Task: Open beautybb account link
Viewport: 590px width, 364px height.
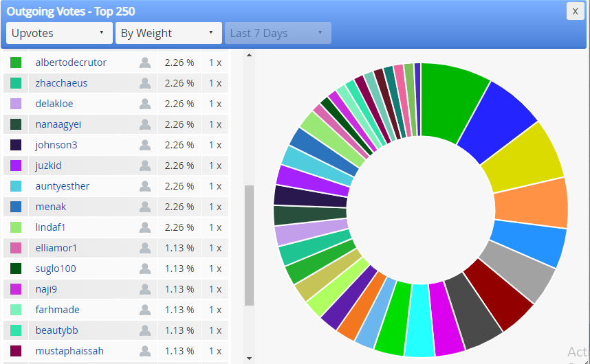Action: (x=56, y=330)
